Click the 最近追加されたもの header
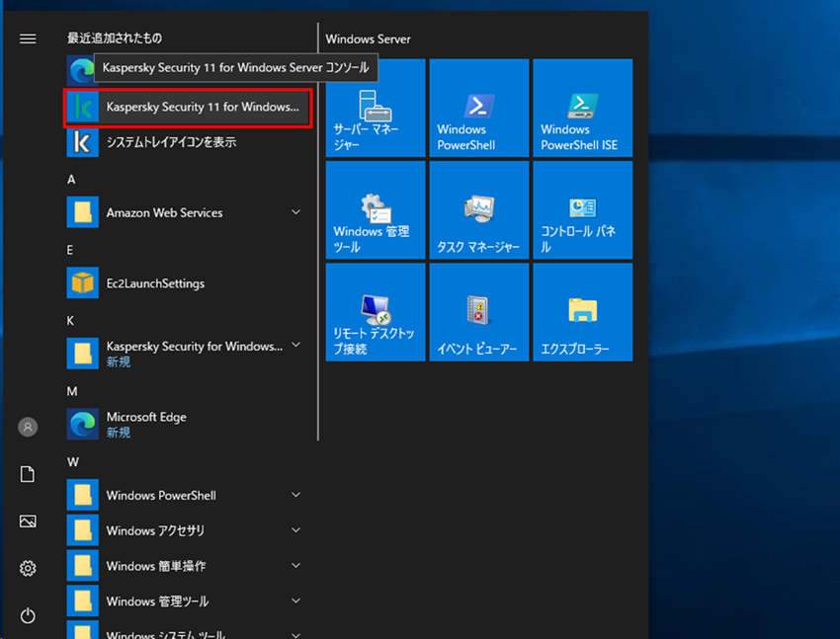This screenshot has width=840, height=639. (x=114, y=38)
